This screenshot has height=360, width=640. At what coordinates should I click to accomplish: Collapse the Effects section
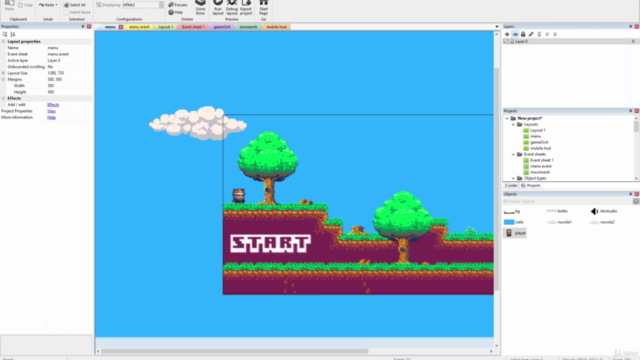pyautogui.click(x=3, y=98)
